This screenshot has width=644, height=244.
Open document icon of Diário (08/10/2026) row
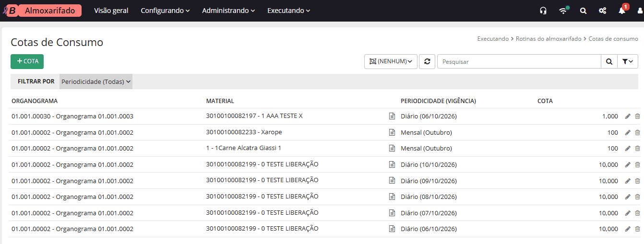tap(392, 197)
